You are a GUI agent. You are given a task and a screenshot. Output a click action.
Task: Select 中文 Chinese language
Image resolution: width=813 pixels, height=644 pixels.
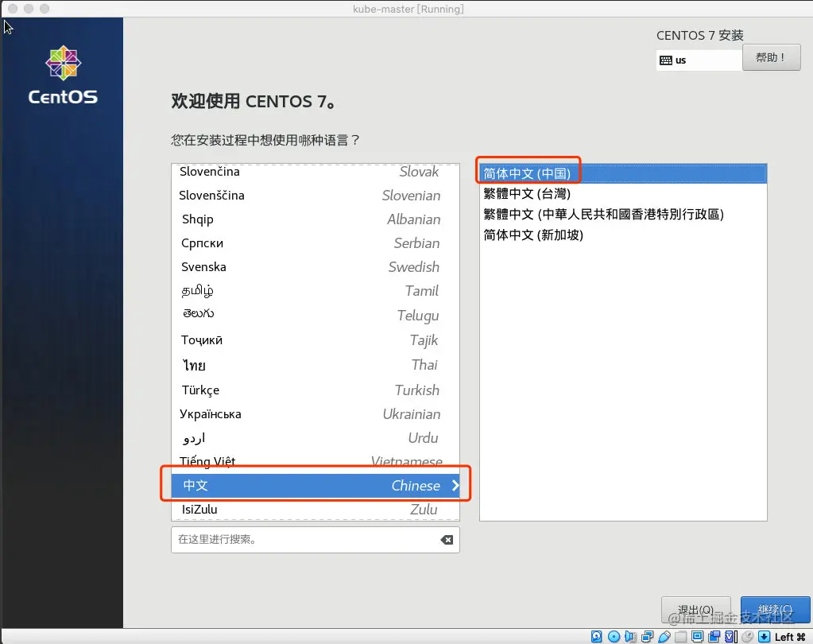[316, 485]
